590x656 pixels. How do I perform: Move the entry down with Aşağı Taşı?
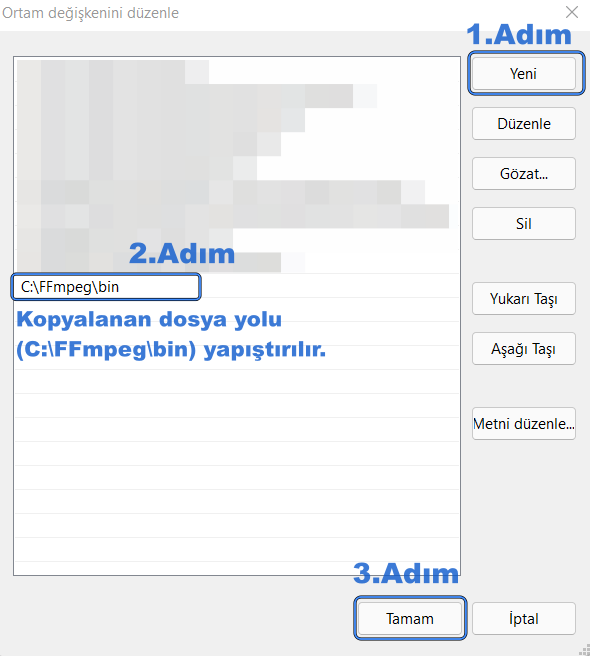pos(524,348)
